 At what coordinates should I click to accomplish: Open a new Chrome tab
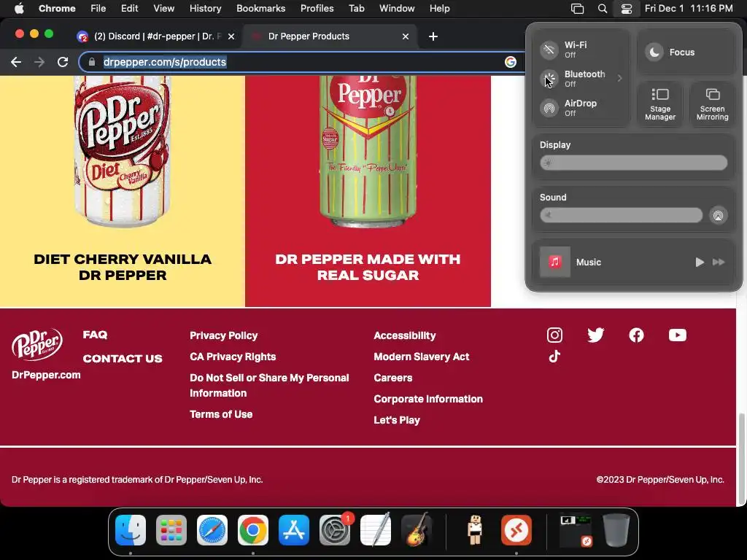433,36
